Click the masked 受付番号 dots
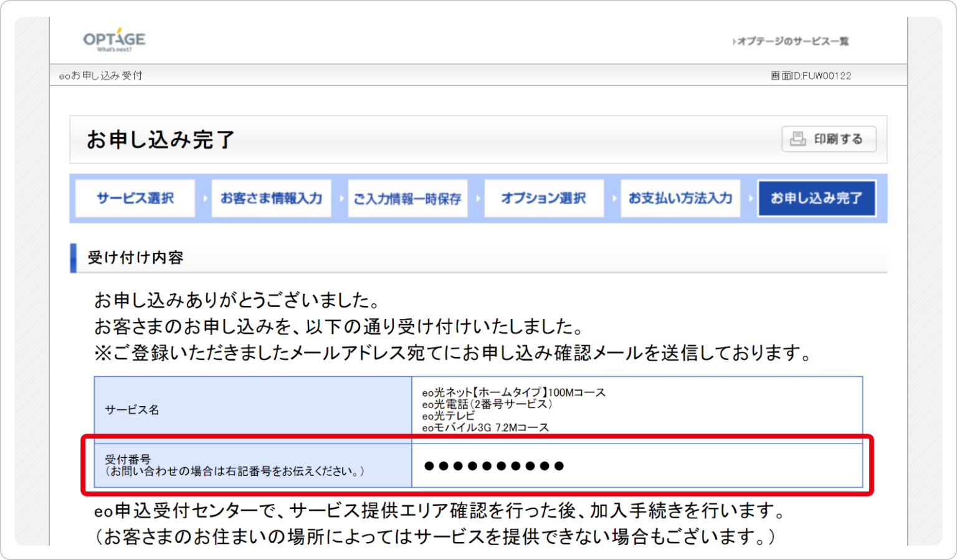 (x=492, y=465)
